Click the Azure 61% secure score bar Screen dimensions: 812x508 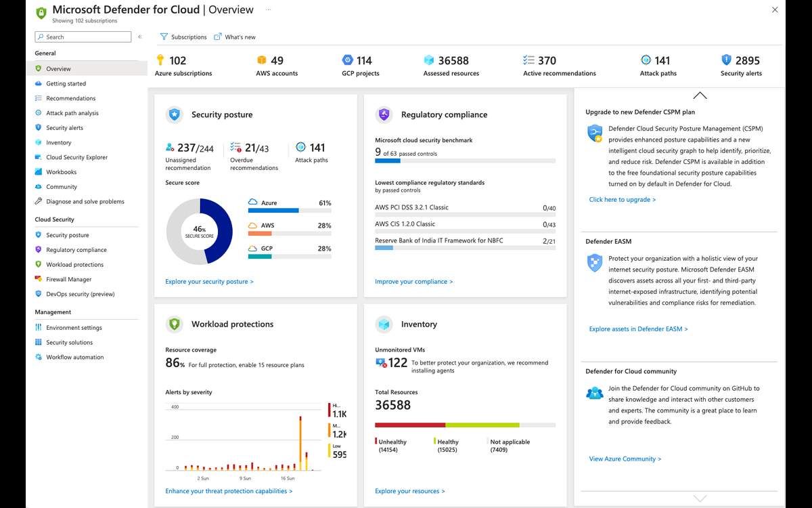point(290,211)
